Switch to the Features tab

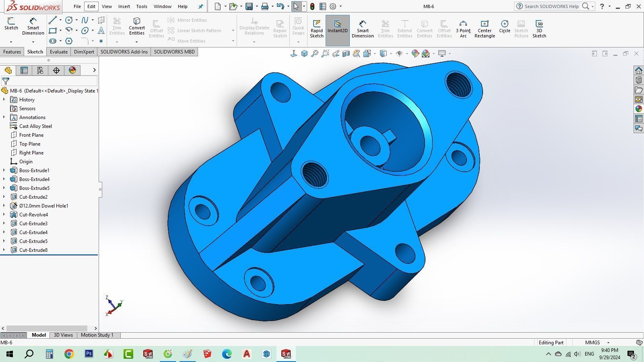12,52
